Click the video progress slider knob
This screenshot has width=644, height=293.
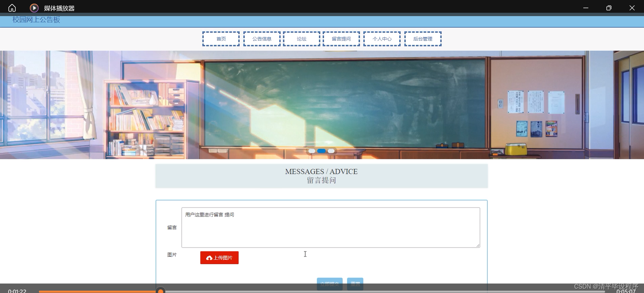pos(161,291)
